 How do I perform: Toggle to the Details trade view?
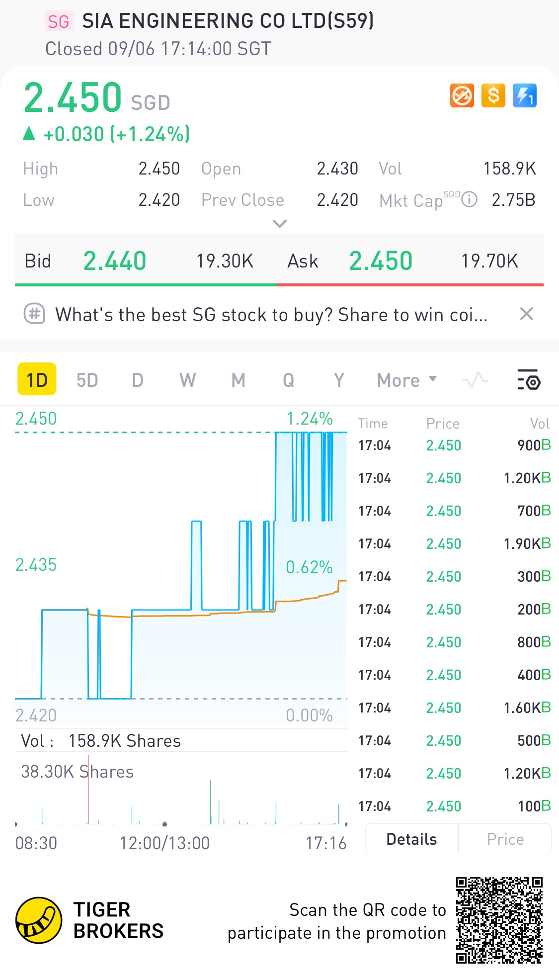[411, 839]
